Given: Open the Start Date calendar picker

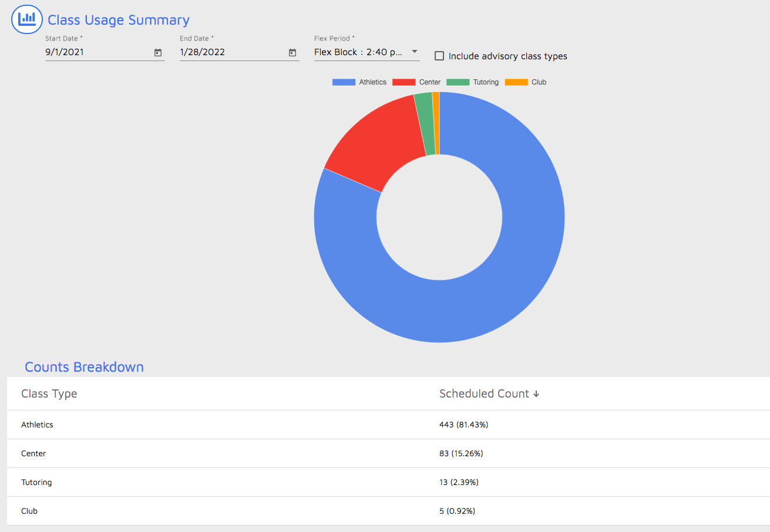Looking at the screenshot, I should (x=157, y=52).
